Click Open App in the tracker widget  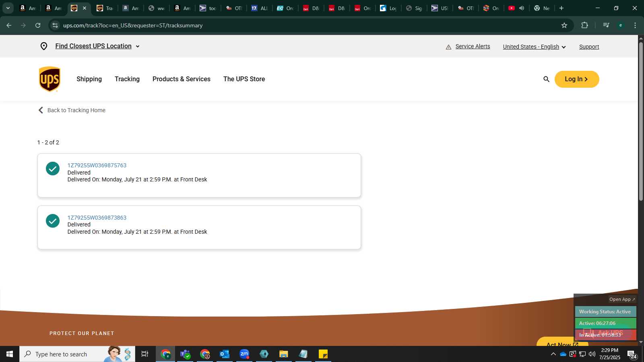point(622,299)
